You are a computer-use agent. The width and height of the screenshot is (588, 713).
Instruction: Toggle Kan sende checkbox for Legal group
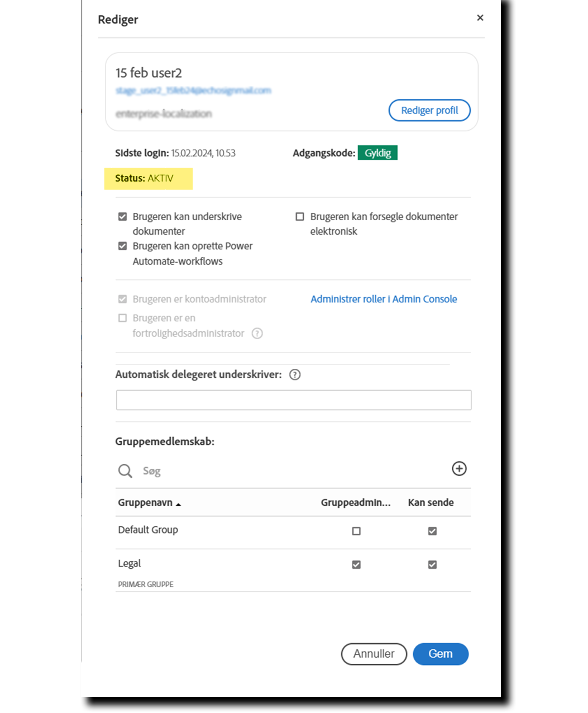(432, 564)
